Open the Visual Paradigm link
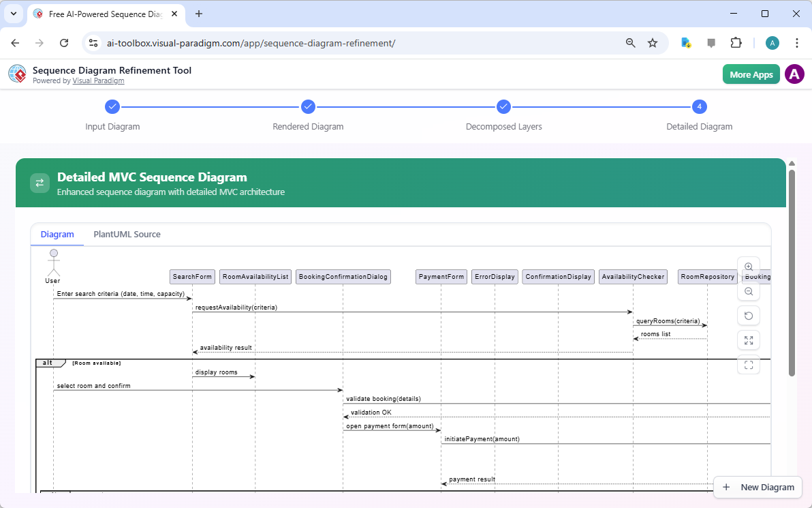812x508 pixels. point(98,80)
